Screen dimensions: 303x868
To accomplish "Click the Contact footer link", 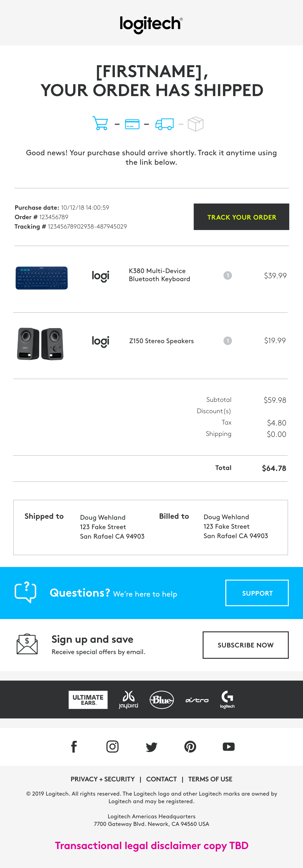I will [x=161, y=779].
